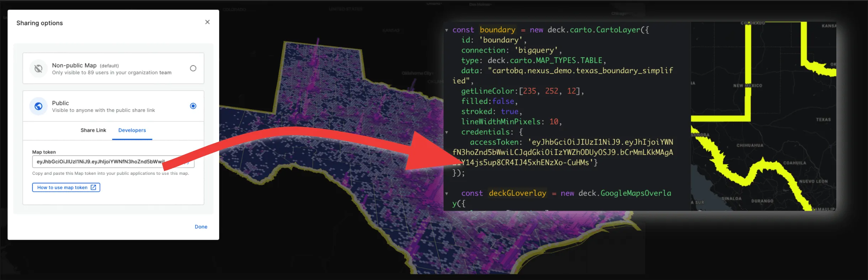Click the crossed-out globe Non-public Map icon
Image resolution: width=868 pixels, height=280 pixels.
tap(38, 68)
